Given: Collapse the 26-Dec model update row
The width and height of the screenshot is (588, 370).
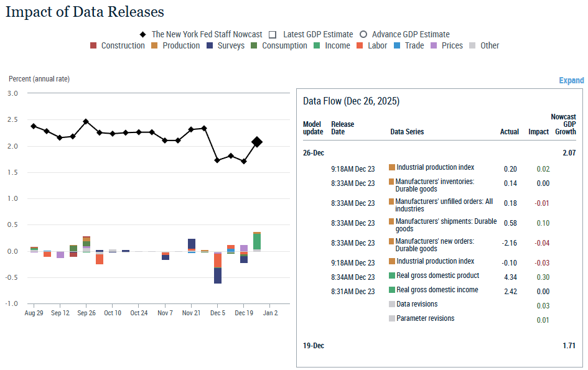Looking at the screenshot, I should click(x=314, y=152).
